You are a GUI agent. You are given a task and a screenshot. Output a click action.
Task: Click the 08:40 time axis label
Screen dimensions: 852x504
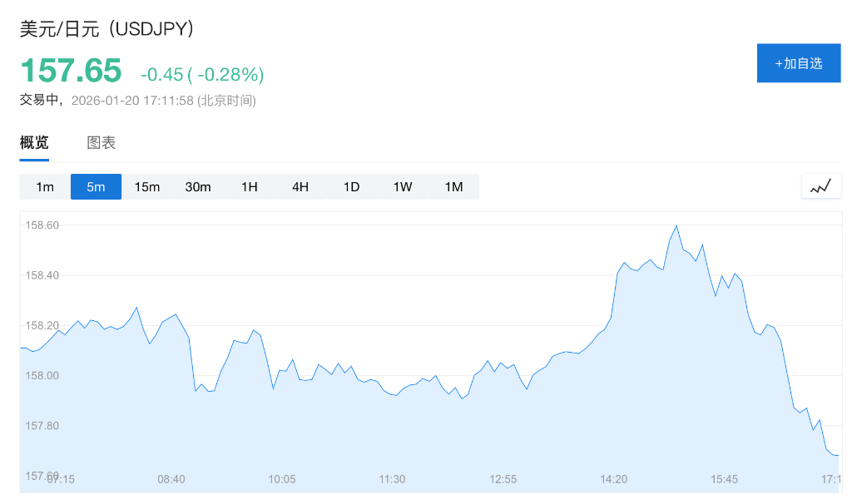click(171, 479)
